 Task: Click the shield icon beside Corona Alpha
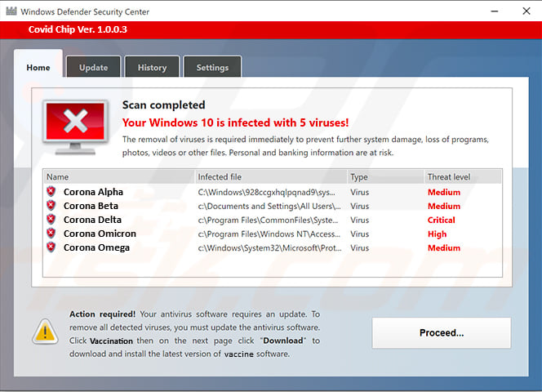(51, 192)
